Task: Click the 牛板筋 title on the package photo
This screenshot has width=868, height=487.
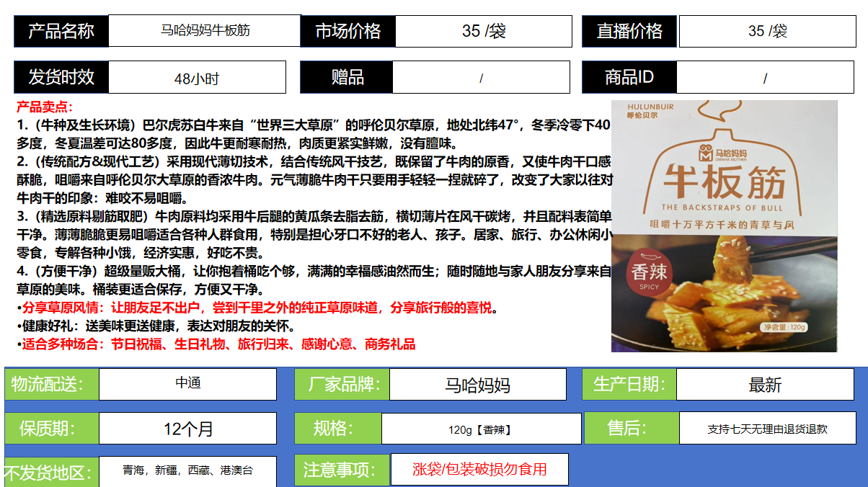Action: (724, 181)
